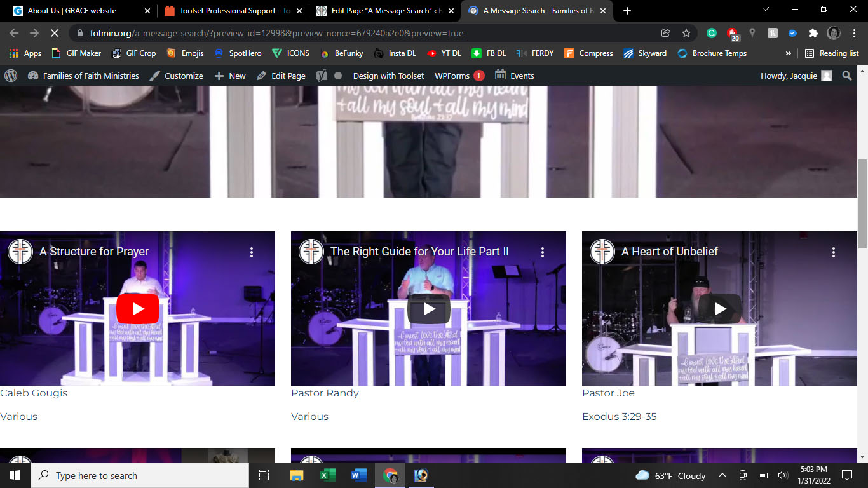Open the Chrome Extensions puzzle icon
The image size is (868, 488).
[x=813, y=33]
